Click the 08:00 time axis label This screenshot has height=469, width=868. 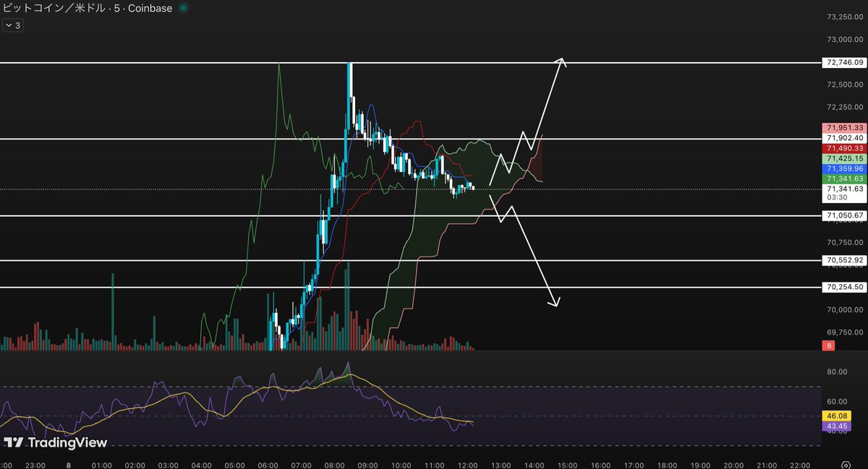(x=334, y=464)
